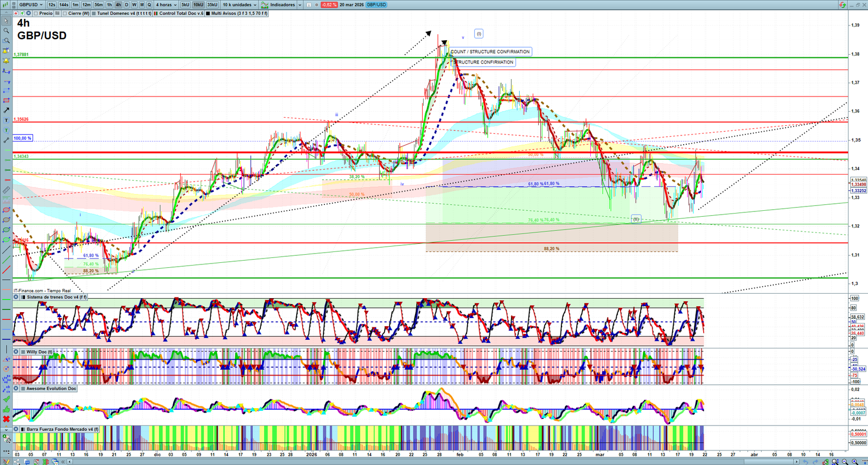The height and width of the screenshot is (465, 868).
Task: Select the ruler measurement tool
Action: pos(7,190)
